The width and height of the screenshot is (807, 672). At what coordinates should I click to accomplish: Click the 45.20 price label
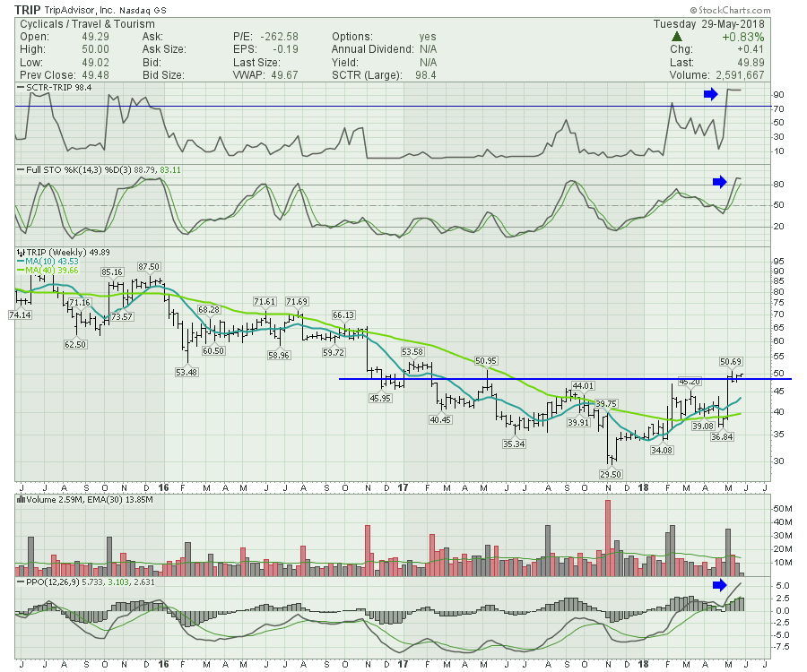click(x=690, y=382)
